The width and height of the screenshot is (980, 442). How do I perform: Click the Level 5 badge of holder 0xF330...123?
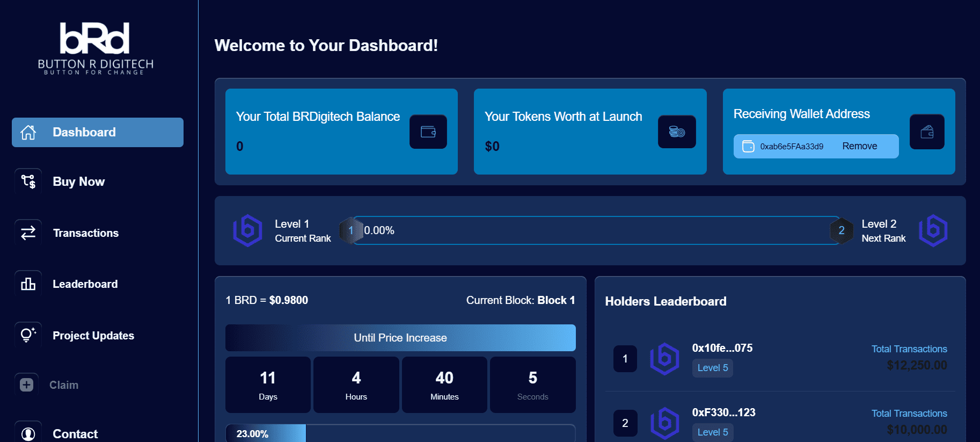712,432
